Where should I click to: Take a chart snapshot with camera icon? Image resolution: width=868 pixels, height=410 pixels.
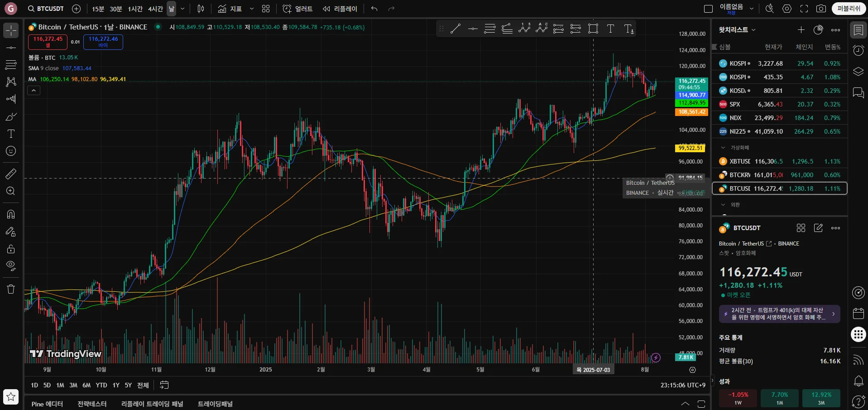(x=821, y=9)
